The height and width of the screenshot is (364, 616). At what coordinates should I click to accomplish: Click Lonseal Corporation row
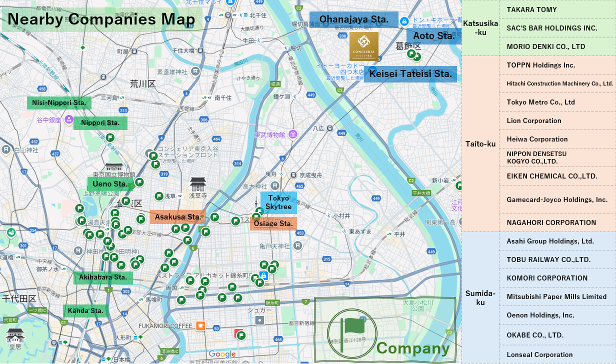point(557,354)
